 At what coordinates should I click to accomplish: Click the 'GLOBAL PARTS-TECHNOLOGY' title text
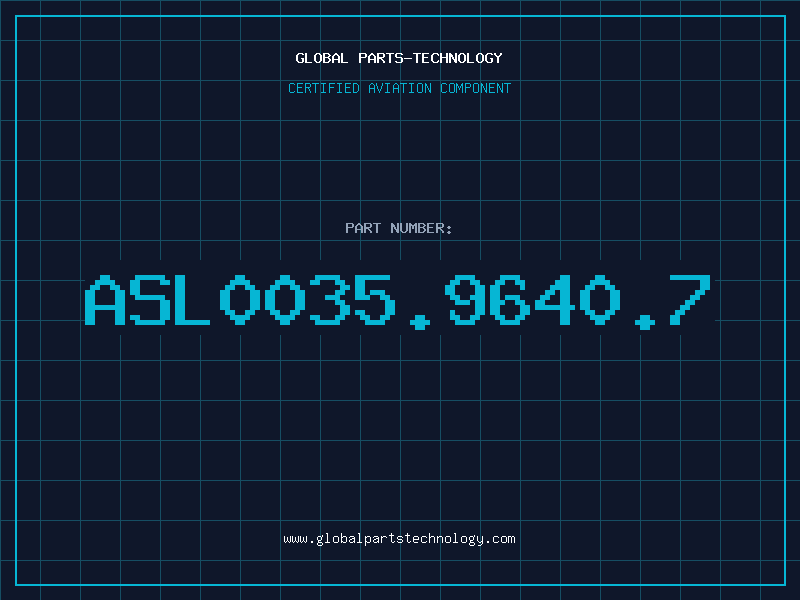click(x=399, y=58)
